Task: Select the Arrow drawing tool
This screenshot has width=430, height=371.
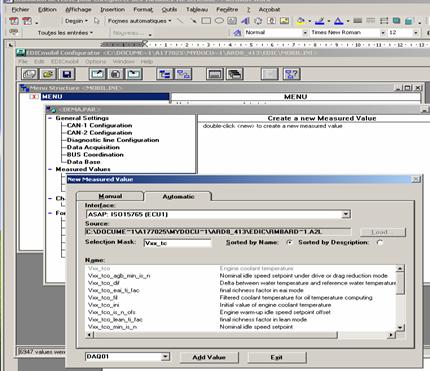Action: [193, 21]
